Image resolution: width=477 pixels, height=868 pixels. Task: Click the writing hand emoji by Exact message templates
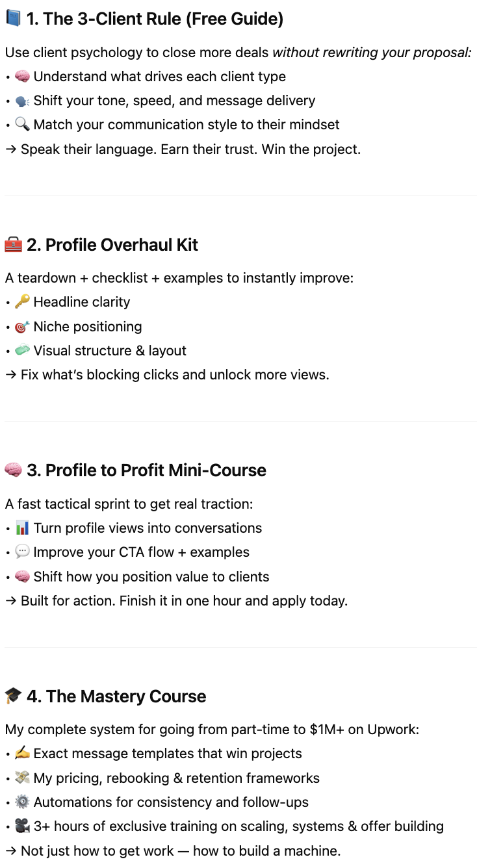click(22, 754)
